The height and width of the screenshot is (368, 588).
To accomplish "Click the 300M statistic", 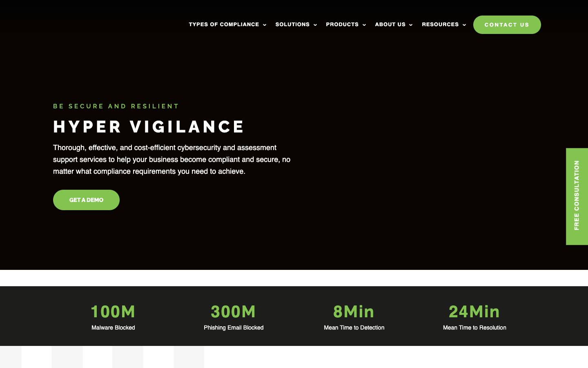I will 234,312.
